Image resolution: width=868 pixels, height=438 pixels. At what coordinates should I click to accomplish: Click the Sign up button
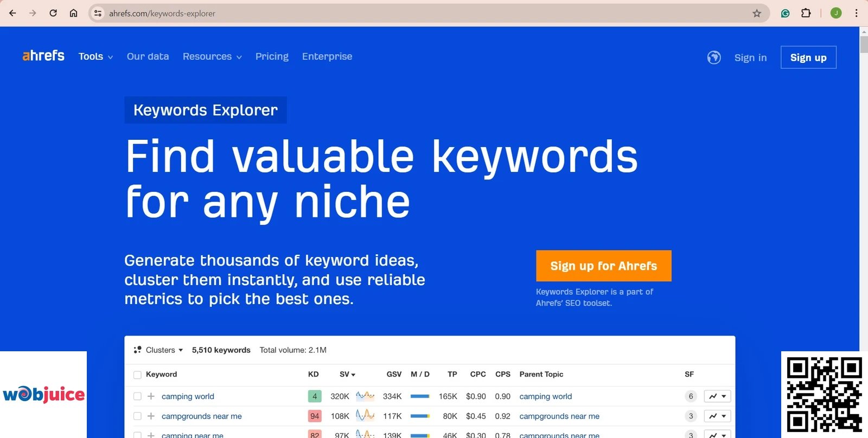coord(808,57)
